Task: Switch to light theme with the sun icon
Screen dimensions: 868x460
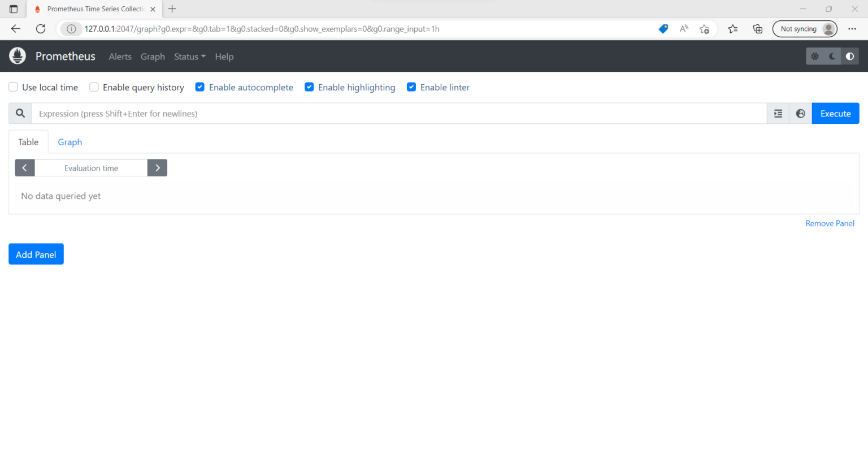Action: (815, 56)
